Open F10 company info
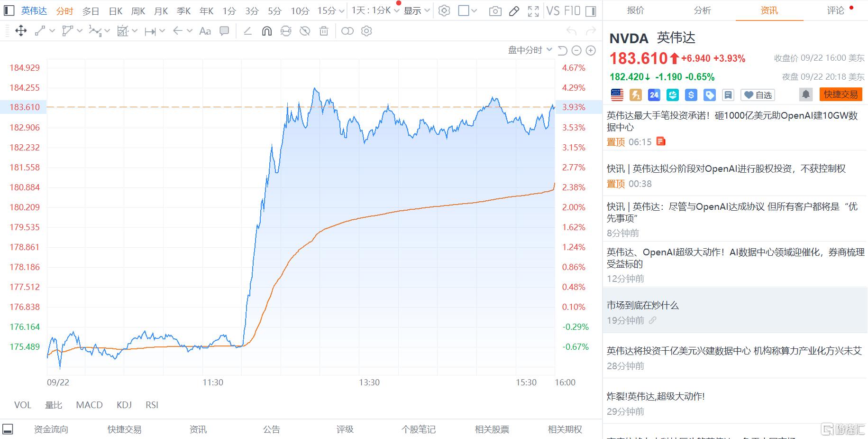868x439 pixels. (572, 11)
